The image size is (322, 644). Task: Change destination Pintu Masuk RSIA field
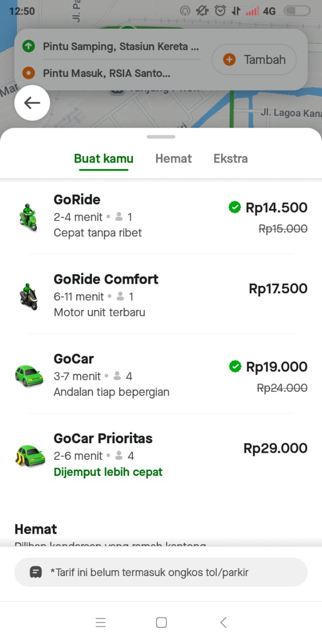coord(107,73)
